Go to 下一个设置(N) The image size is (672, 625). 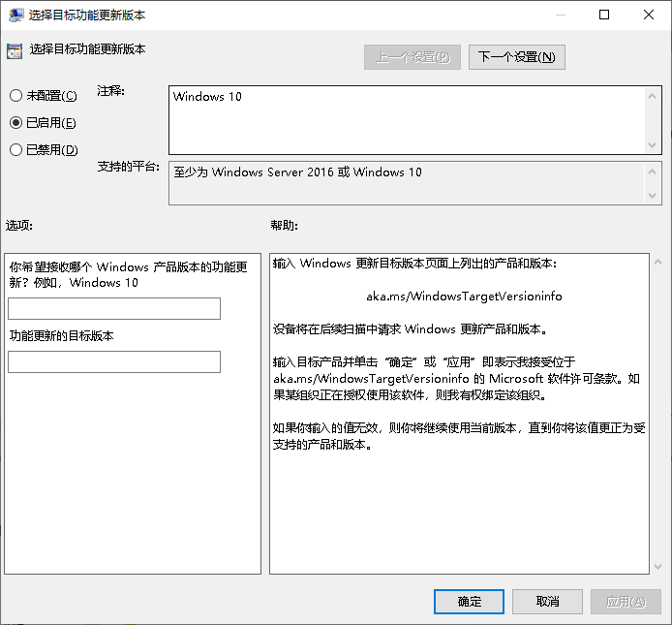click(517, 57)
